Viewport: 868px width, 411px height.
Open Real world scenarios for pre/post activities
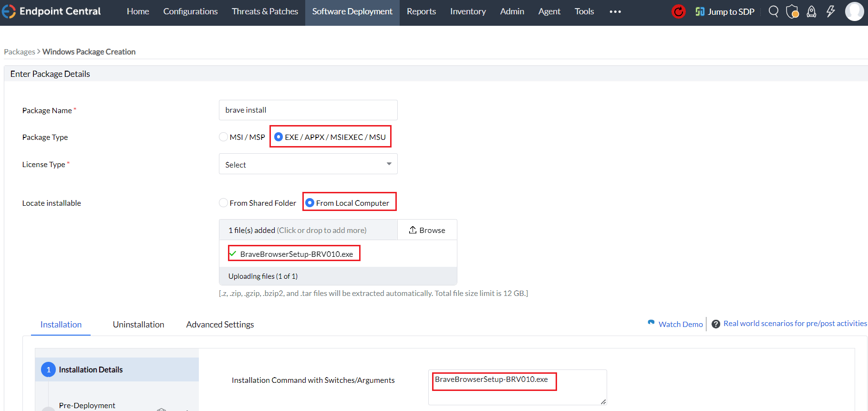tap(795, 324)
